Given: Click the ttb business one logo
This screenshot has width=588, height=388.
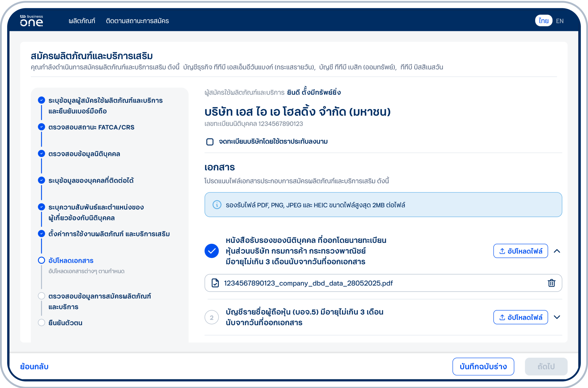Looking at the screenshot, I should pyautogui.click(x=31, y=21).
